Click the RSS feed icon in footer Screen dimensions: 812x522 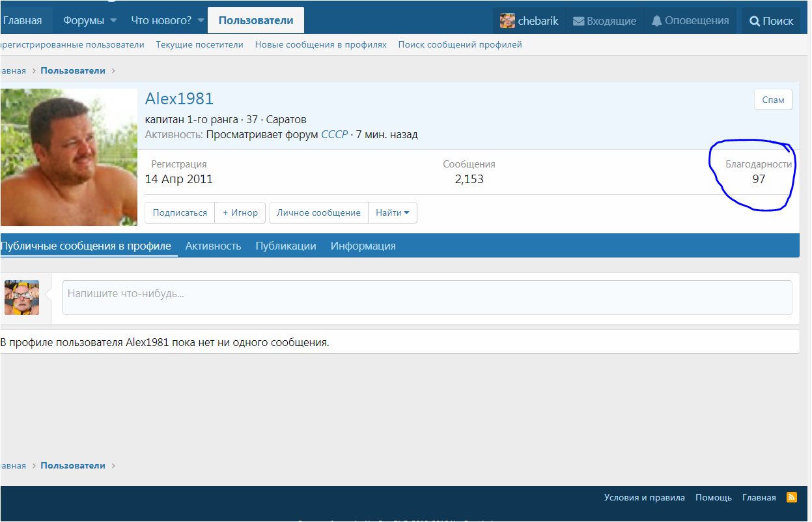(x=792, y=497)
